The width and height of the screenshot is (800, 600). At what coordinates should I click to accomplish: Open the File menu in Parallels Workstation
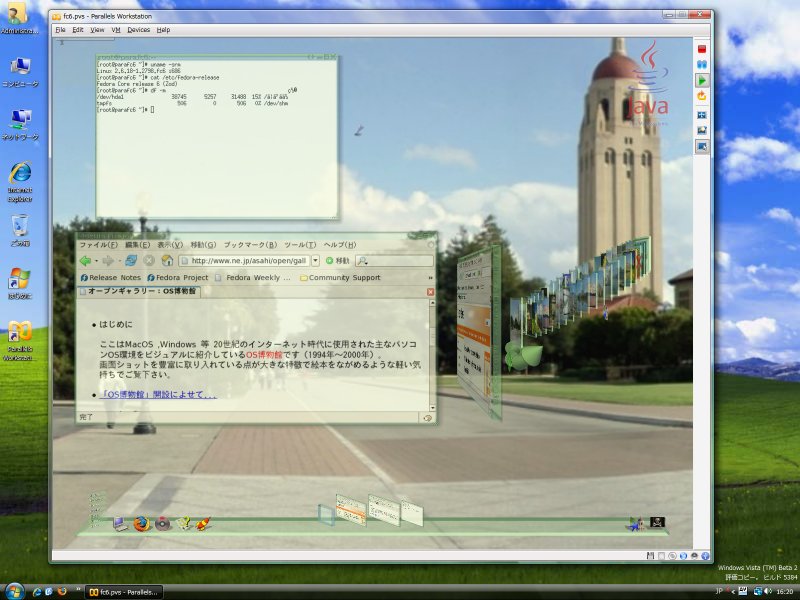(x=61, y=30)
